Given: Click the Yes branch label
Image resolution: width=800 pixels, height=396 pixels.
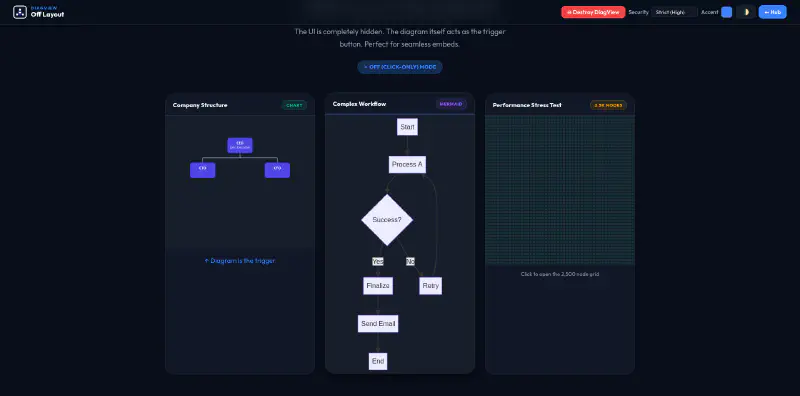Looking at the screenshot, I should point(378,261).
